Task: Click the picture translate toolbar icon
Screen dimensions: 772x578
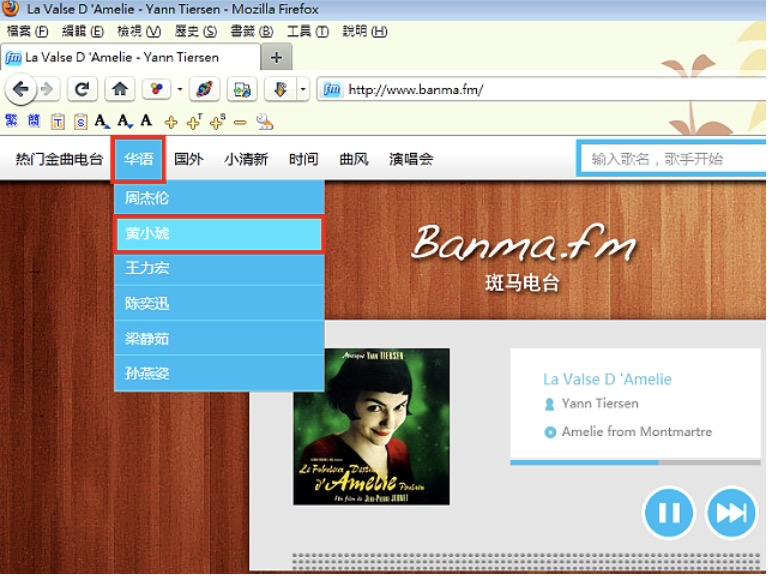Action: [x=242, y=90]
